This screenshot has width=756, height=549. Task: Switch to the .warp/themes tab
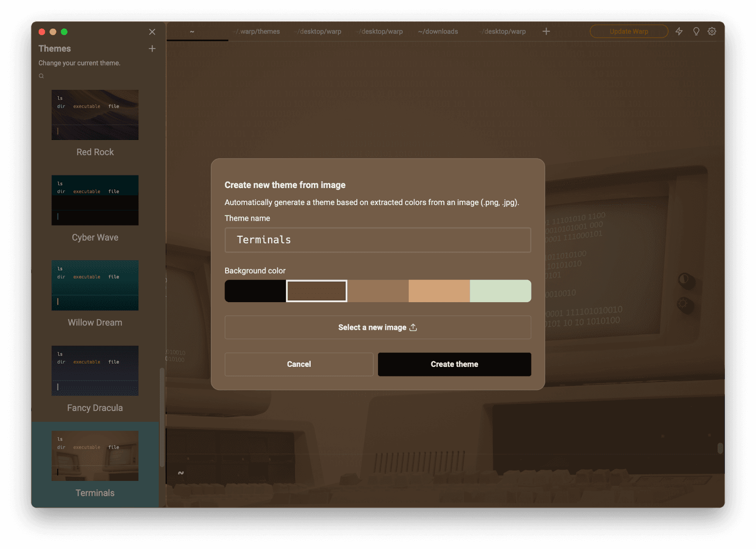click(258, 31)
